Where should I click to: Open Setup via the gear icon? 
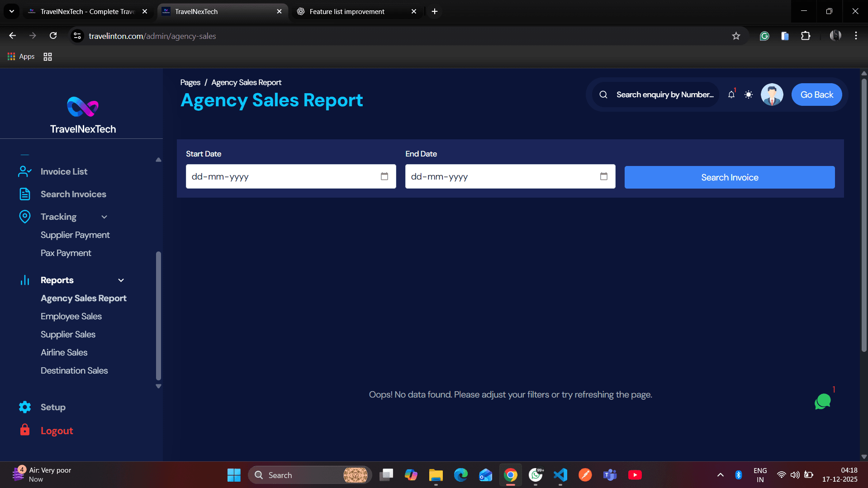click(x=25, y=407)
